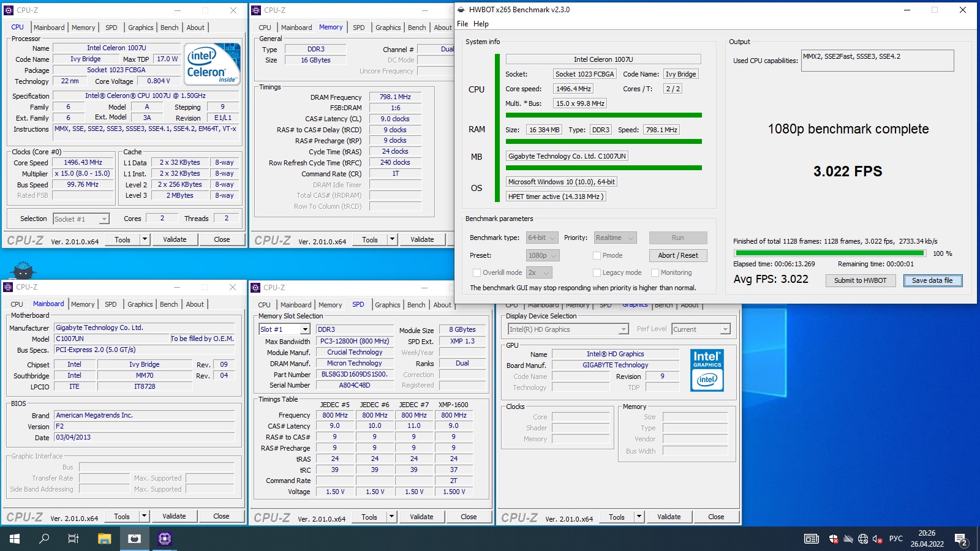Screen dimensions: 980x551
Task: Enable the Legacy mode checkbox
Action: (597, 272)
